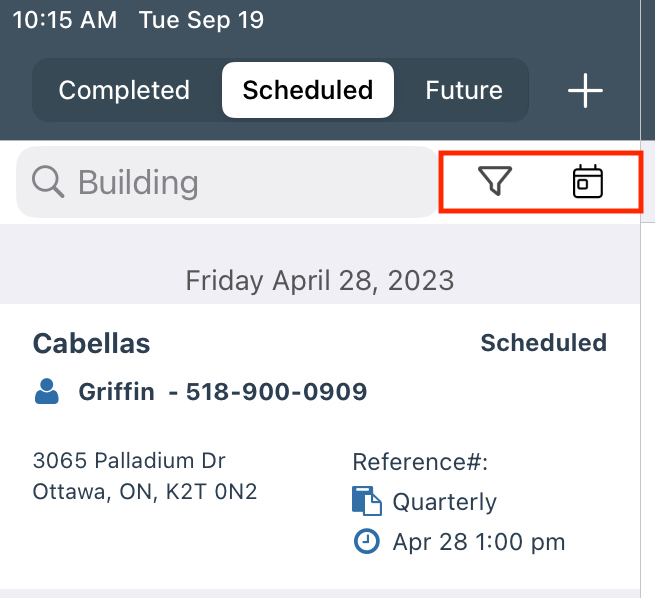Tap the Griffin phone number 518-900-0909
Viewport: 655px width, 598px height.
[276, 392]
